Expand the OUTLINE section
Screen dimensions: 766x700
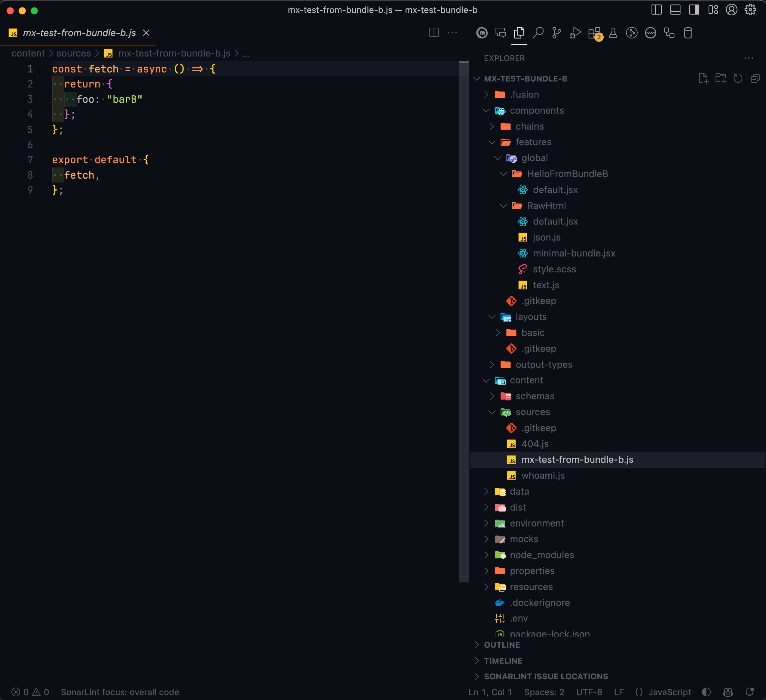[617, 645]
